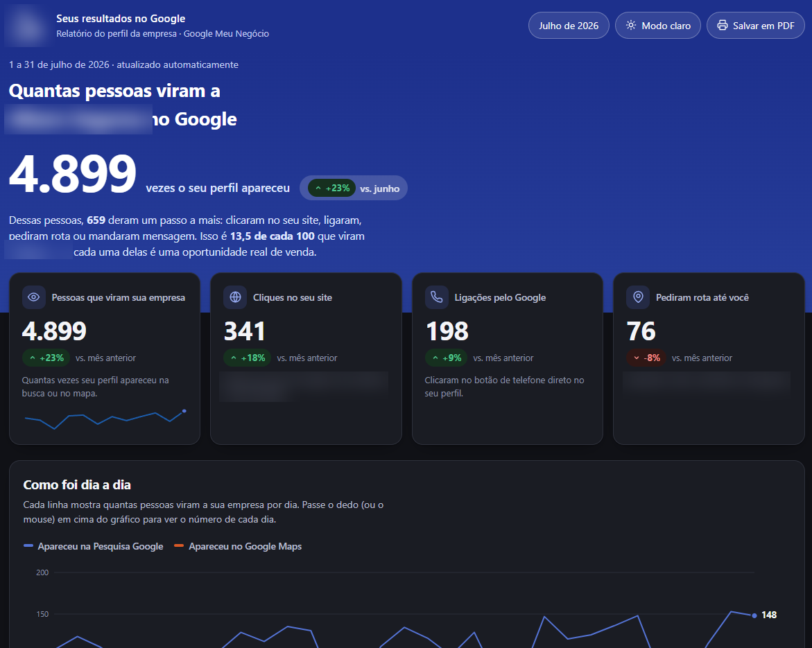
Task: Click the 1 a 31 de julho de 2026 text
Action: coord(59,64)
